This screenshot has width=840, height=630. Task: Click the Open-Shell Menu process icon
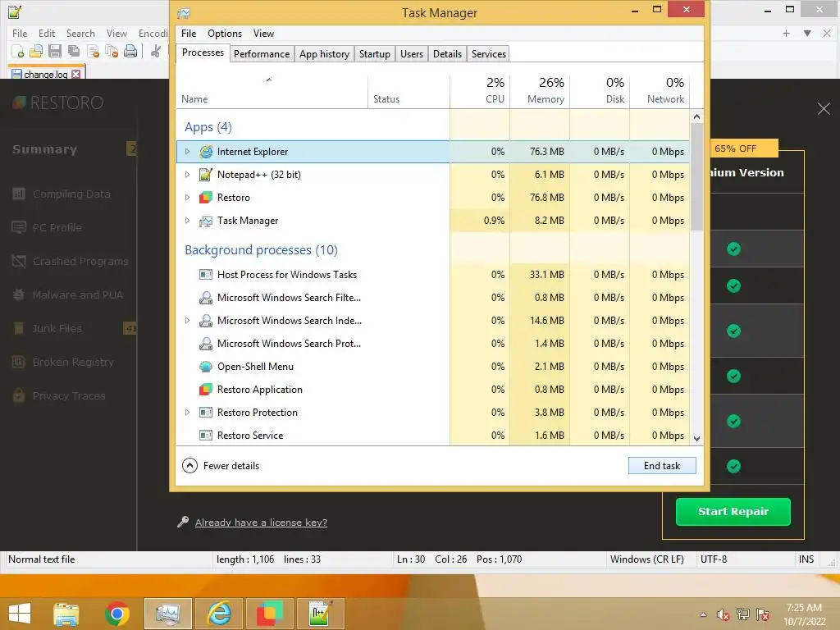[x=206, y=367]
